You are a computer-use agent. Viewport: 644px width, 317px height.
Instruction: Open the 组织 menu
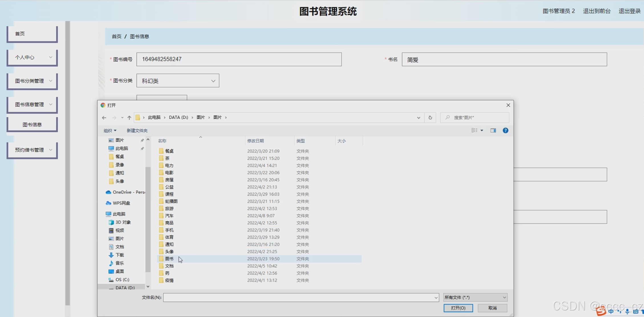coord(110,130)
